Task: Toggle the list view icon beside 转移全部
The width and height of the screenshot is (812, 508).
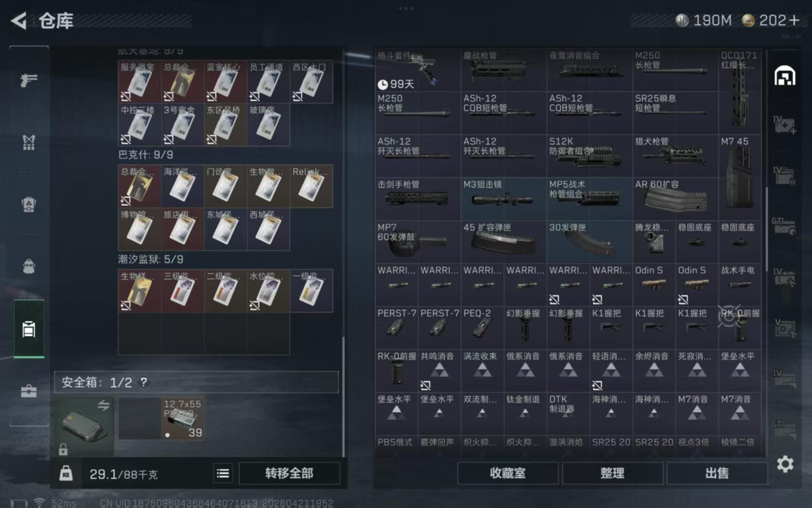Action: [223, 473]
